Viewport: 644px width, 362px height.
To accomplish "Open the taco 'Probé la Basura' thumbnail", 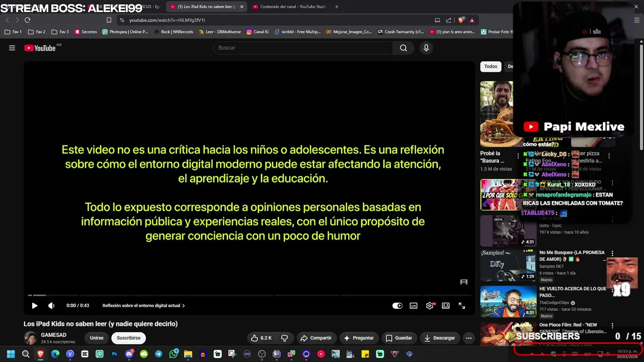I will coord(497,114).
